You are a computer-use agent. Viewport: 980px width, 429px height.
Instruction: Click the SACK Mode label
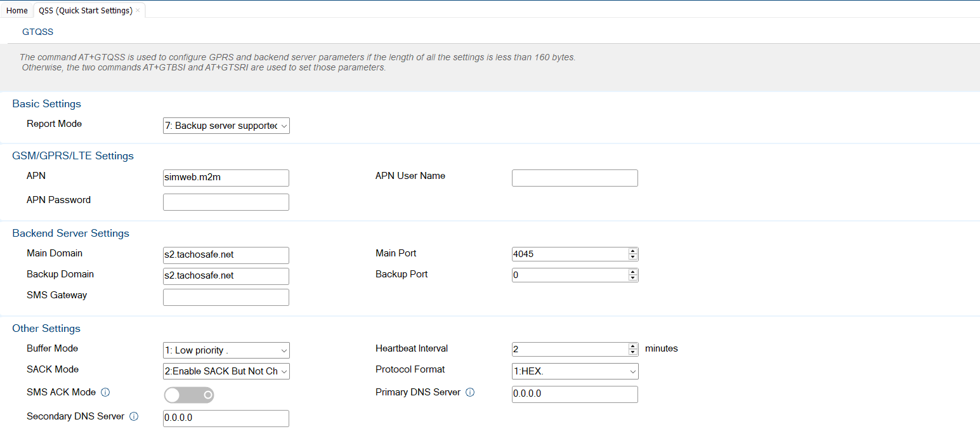click(x=53, y=369)
